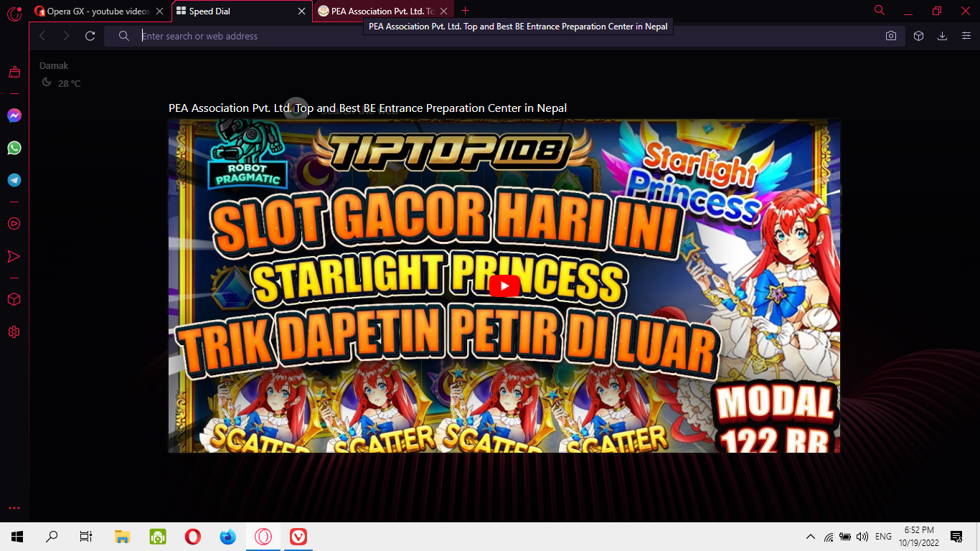Select the active Opera GX taskbar icon
980x551 pixels.
(x=263, y=537)
